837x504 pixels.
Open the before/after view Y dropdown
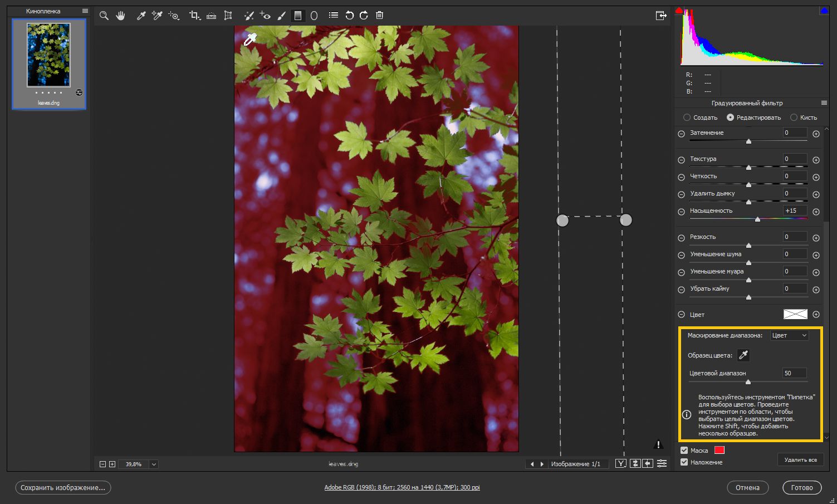pos(620,463)
